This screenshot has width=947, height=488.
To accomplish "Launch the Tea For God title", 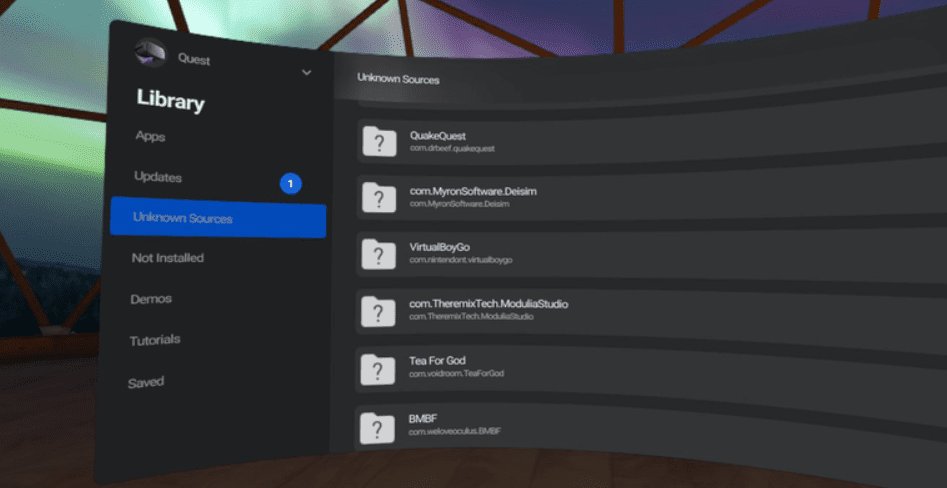I will click(437, 361).
